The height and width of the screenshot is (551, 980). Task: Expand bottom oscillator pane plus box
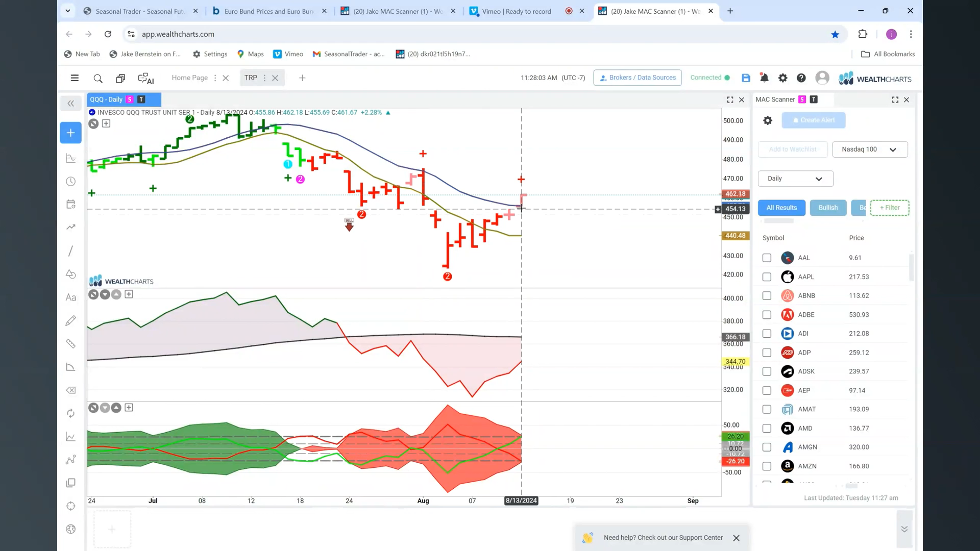coord(129,408)
